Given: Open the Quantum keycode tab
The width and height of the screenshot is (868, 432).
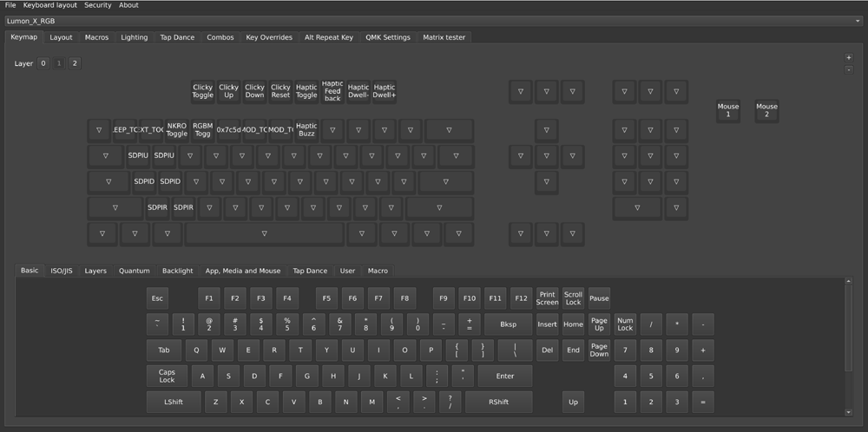Looking at the screenshot, I should [134, 271].
